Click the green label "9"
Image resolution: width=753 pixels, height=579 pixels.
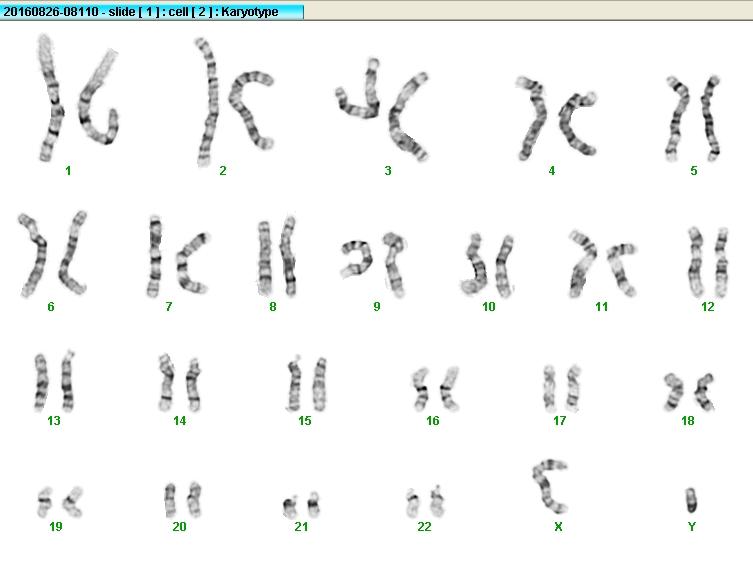tap(377, 306)
